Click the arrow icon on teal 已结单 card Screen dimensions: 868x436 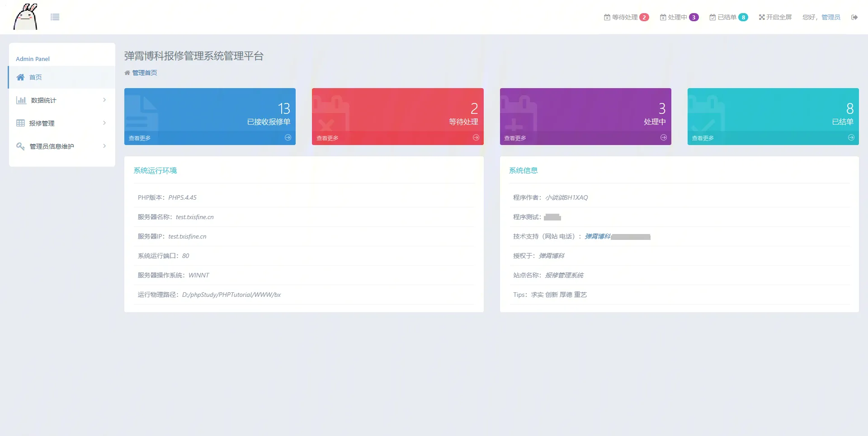click(x=851, y=138)
